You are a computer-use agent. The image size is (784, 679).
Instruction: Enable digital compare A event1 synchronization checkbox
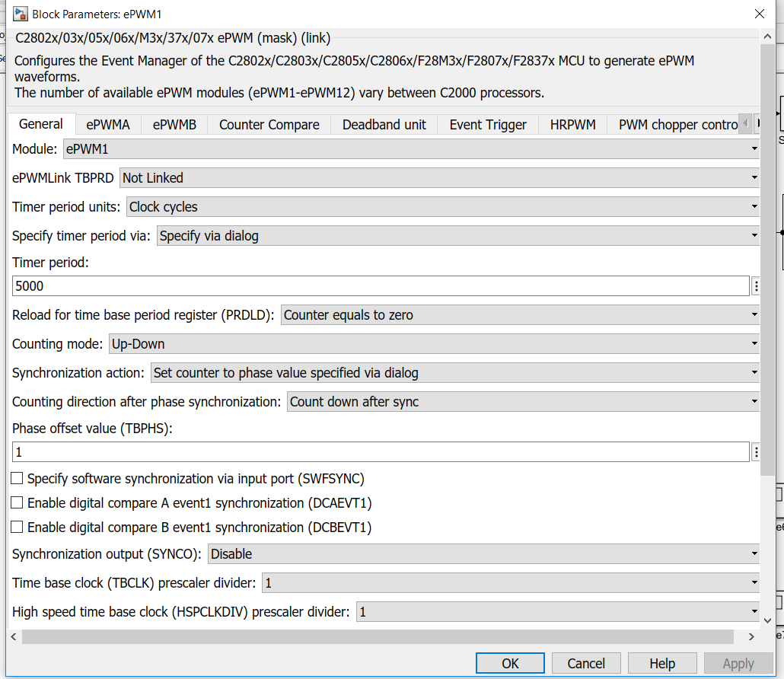tap(17, 502)
